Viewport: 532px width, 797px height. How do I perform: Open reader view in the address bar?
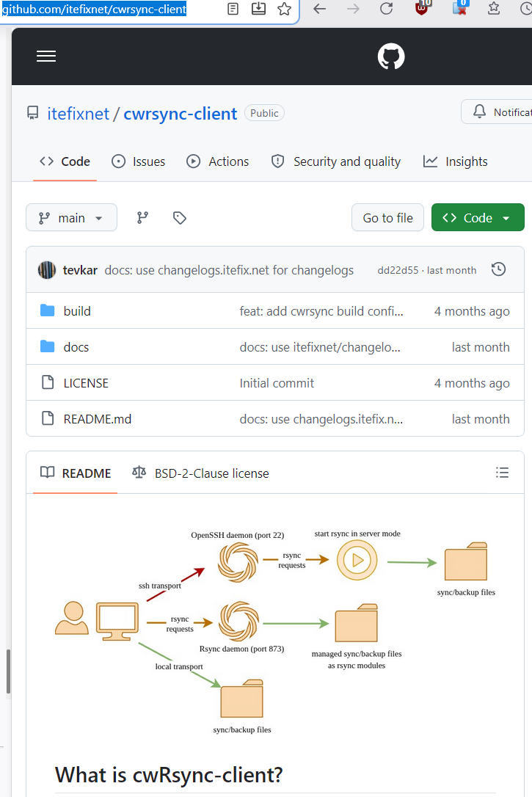pos(232,10)
